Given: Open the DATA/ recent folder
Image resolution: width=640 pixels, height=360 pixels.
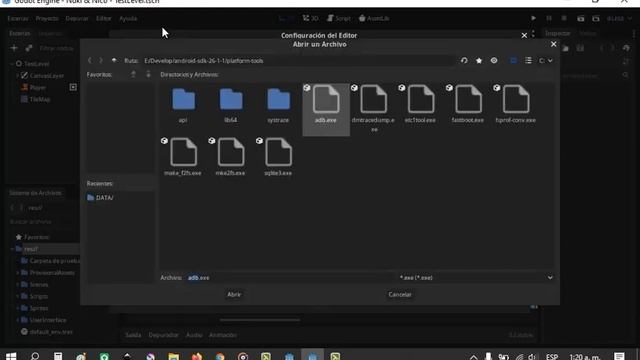Looking at the screenshot, I should point(100,198).
